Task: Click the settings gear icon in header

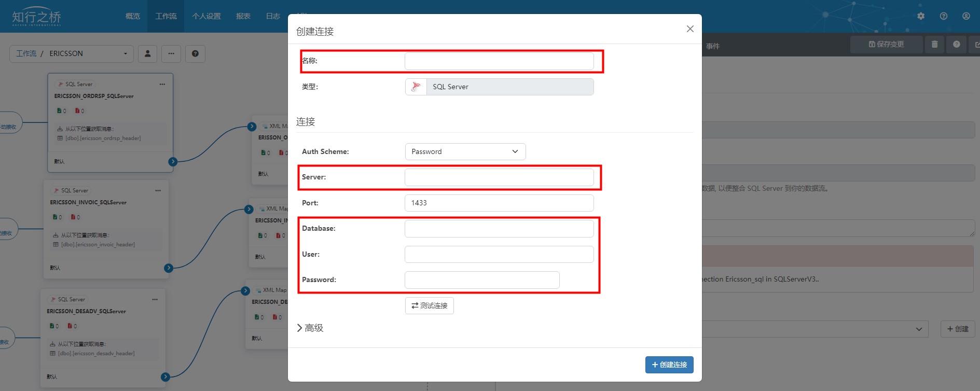Action: pyautogui.click(x=921, y=16)
